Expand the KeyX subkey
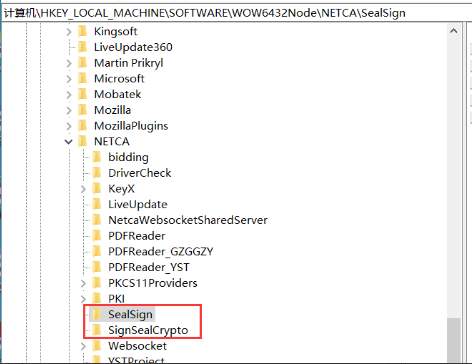Image resolution: width=472 pixels, height=364 pixels. [x=83, y=189]
